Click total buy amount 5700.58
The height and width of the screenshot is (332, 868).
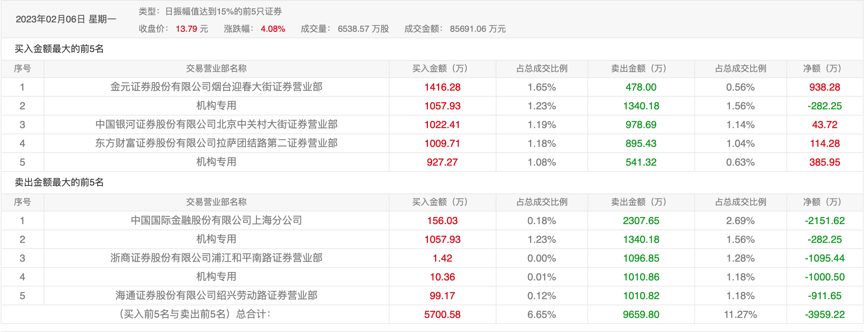442,314
